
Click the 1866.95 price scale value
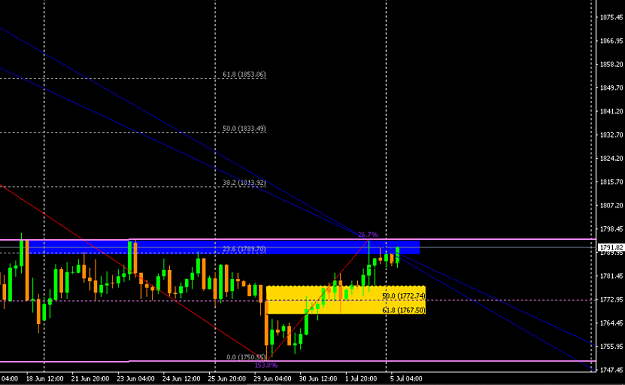coord(611,41)
